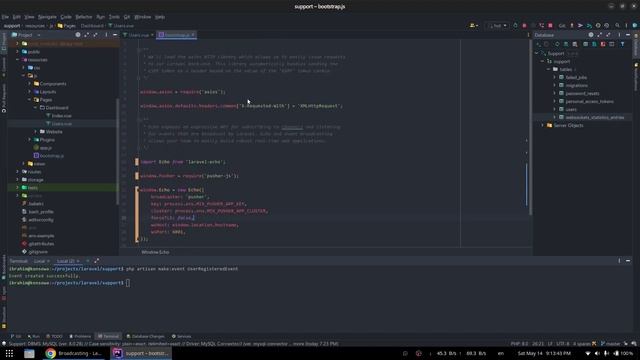The width and height of the screenshot is (640, 360).
Task: Close the bootstrap.js editor tab
Action: [193, 35]
